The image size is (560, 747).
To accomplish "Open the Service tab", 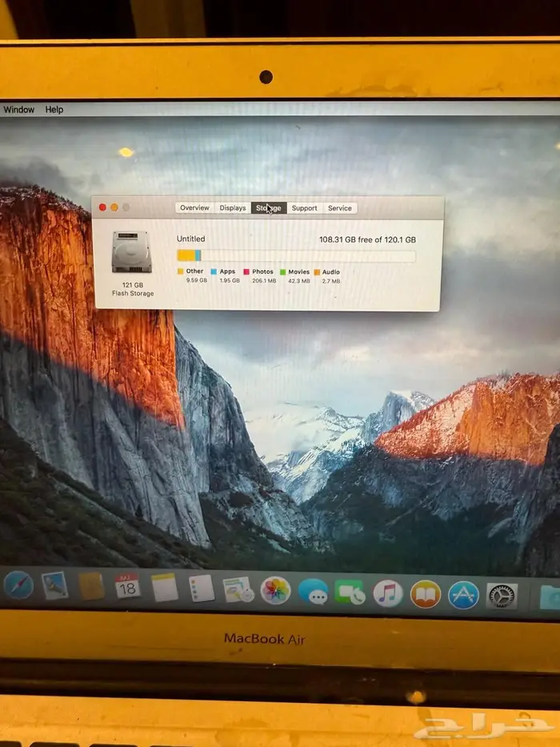I will click(339, 208).
